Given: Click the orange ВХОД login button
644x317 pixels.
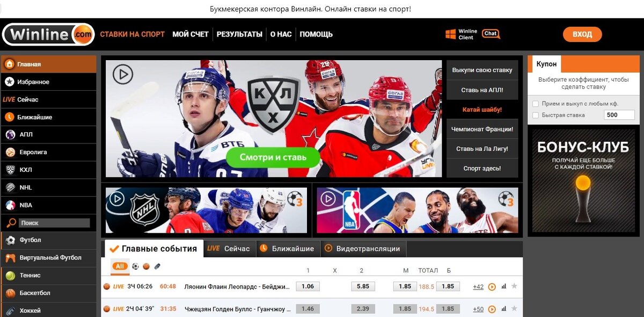Looking at the screenshot, I should (582, 34).
